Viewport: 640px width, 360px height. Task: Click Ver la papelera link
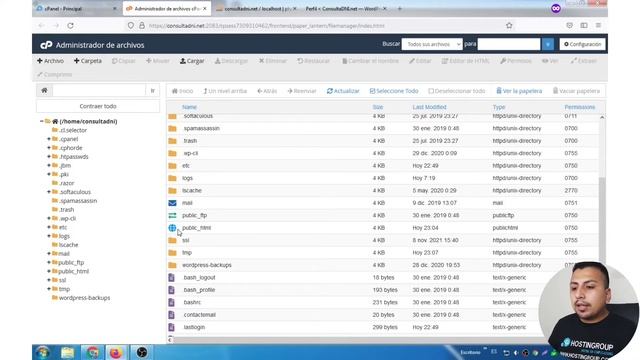tap(519, 91)
